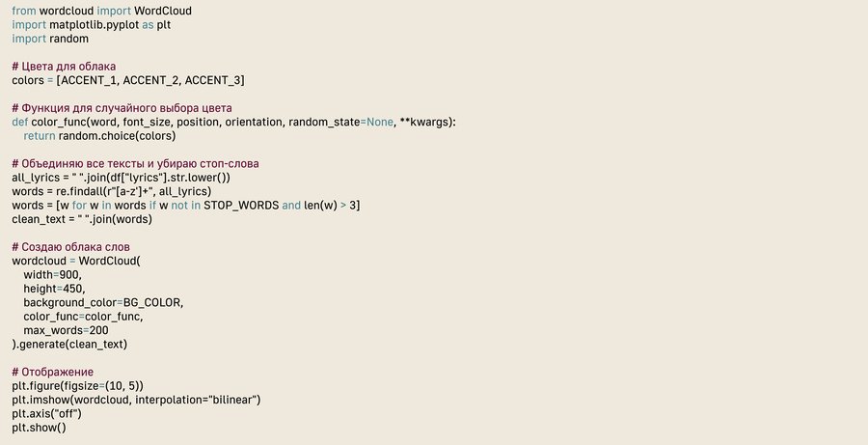Click the list comprehension filtering STOP_WORDS
868x445 pixels.
tap(185, 206)
